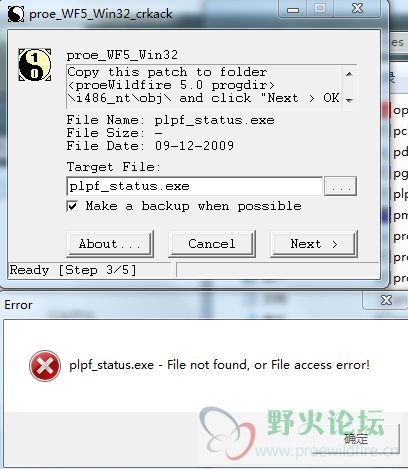The height and width of the screenshot is (469, 408).
Task: Click inside the patch instructions text box
Action: pos(204,86)
